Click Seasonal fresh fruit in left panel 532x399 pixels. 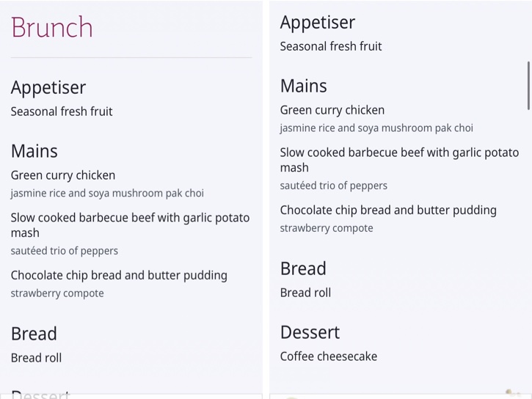(x=62, y=111)
